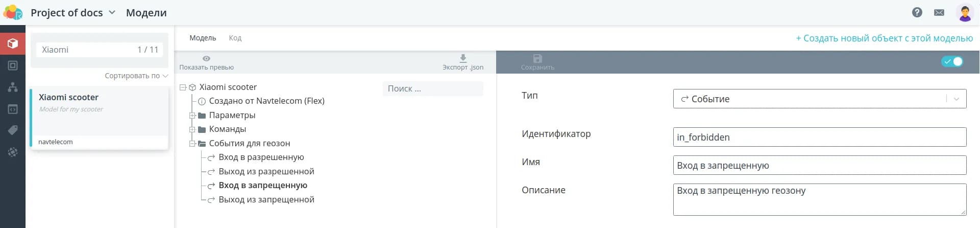Show preview via the eye icon

click(x=206, y=58)
